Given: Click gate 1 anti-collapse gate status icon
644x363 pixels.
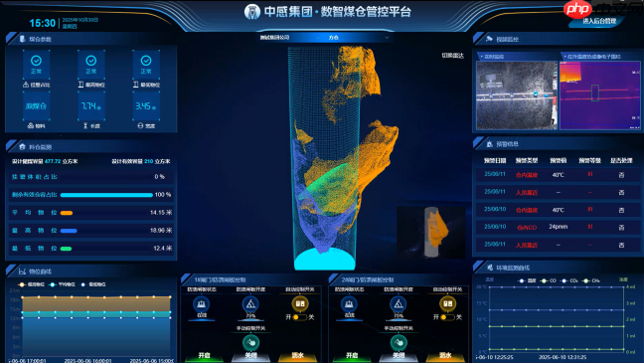Looking at the screenshot, I should click(201, 304).
